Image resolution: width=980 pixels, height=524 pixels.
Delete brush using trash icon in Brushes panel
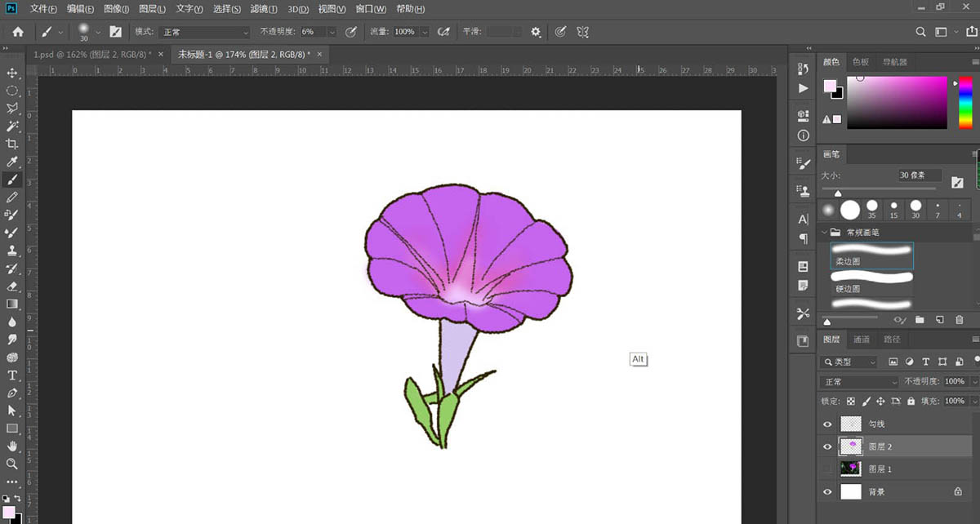960,320
